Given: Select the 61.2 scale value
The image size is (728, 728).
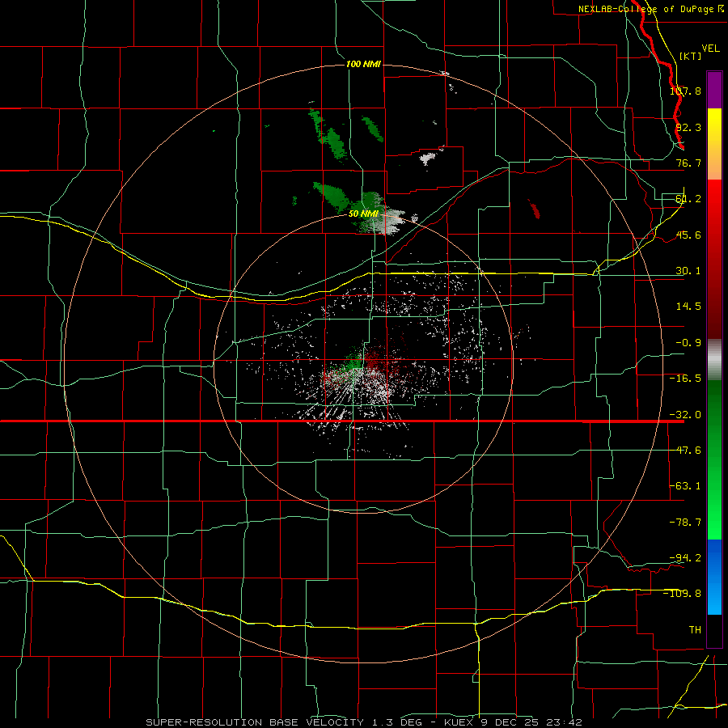Looking at the screenshot, I should click(x=688, y=199).
